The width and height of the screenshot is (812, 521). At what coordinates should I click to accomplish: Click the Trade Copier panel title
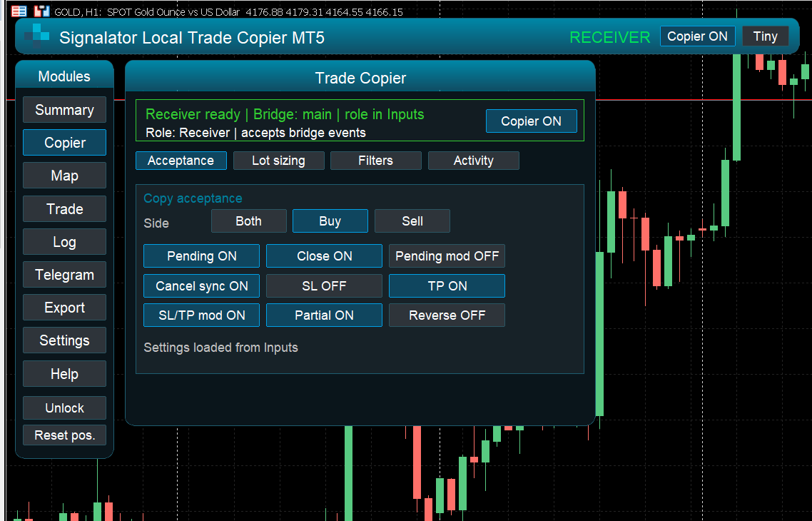[x=360, y=78]
